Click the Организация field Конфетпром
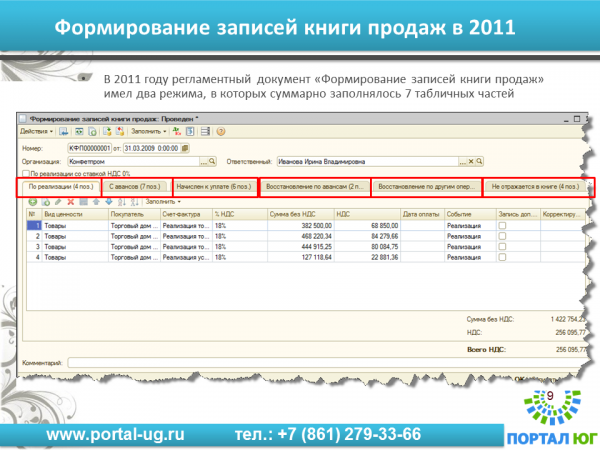Screen dimensions: 600x450 [x=134, y=161]
